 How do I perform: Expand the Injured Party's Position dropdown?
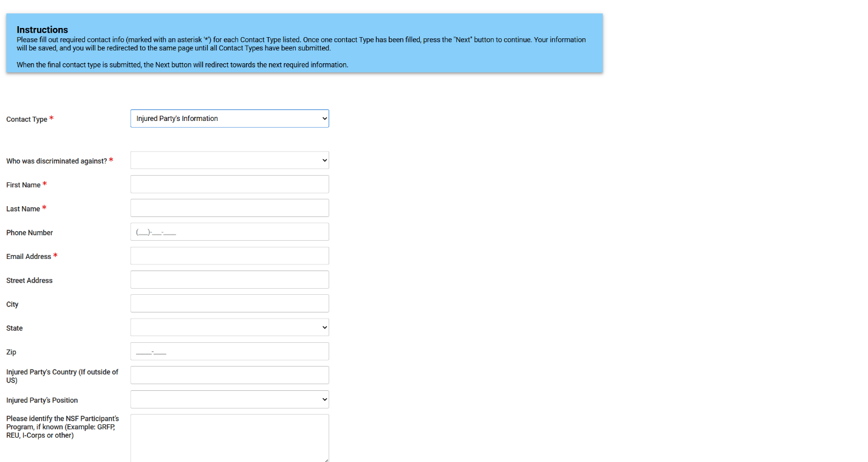click(229, 399)
